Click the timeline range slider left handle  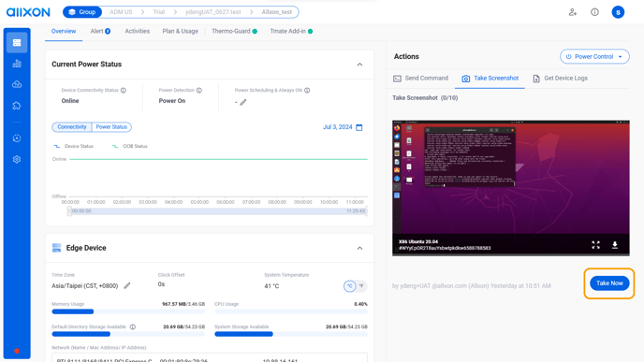pyautogui.click(x=69, y=211)
